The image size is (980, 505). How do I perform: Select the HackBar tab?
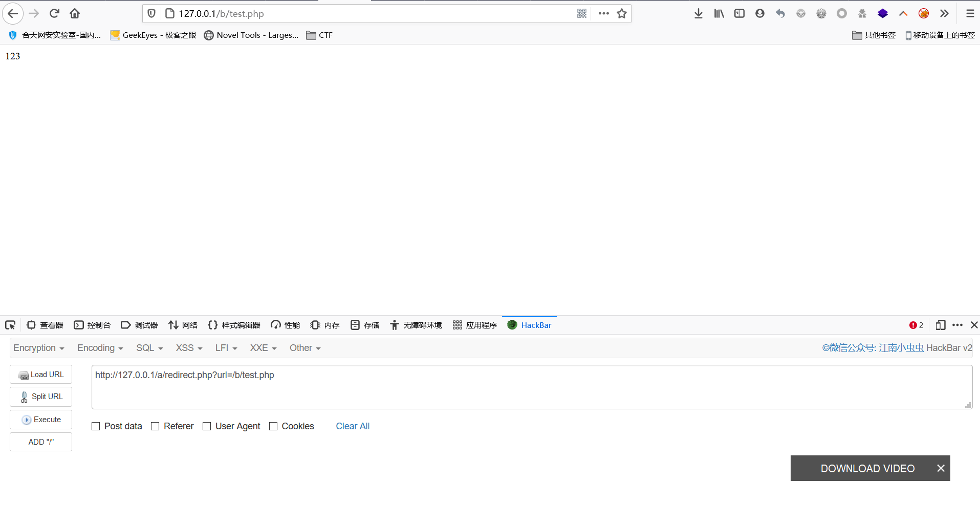[x=530, y=325]
